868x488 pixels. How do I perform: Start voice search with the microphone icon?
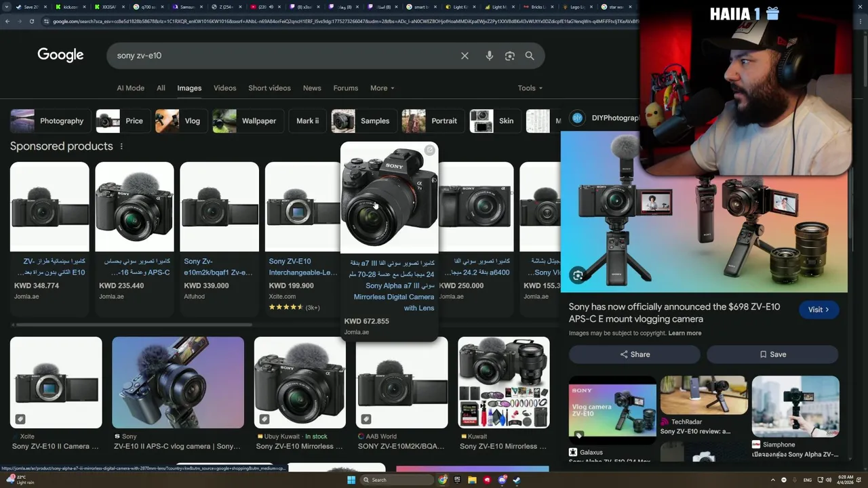[489, 56]
